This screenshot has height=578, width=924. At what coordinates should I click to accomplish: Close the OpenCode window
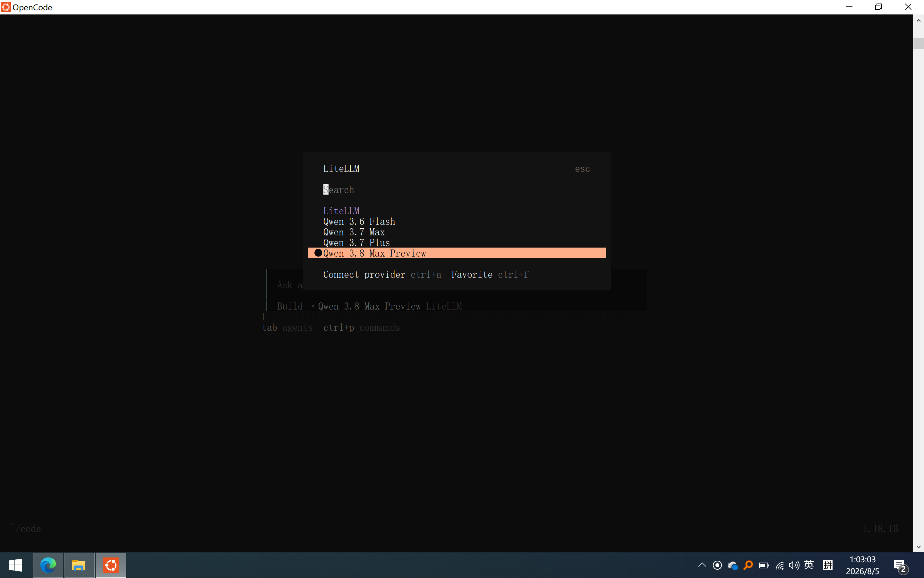[908, 7]
